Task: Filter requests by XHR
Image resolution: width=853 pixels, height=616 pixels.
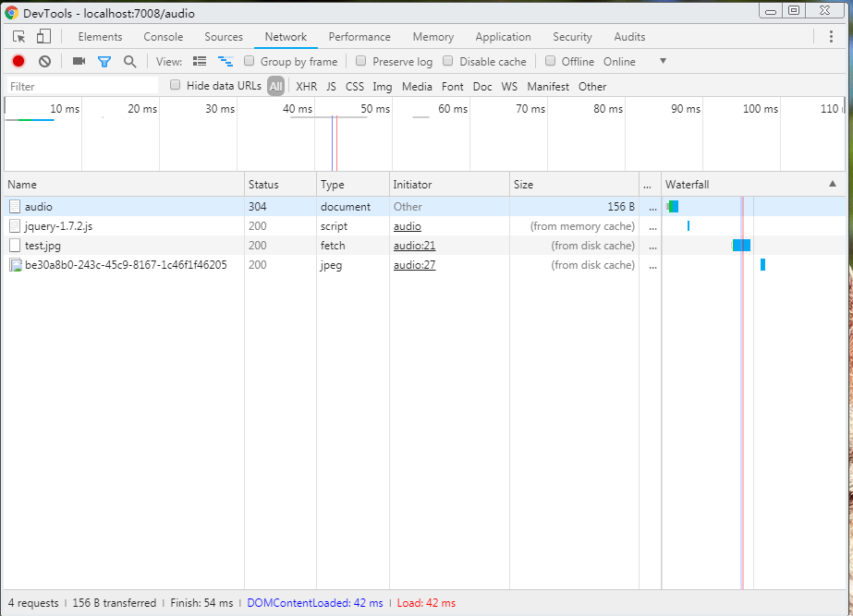Action: pos(306,87)
